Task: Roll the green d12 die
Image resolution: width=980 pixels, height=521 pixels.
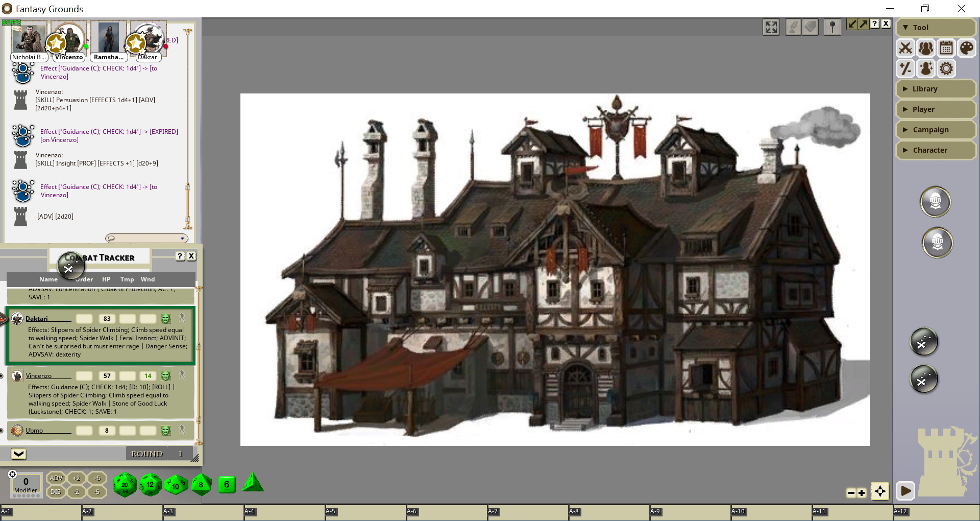Action: (150, 485)
